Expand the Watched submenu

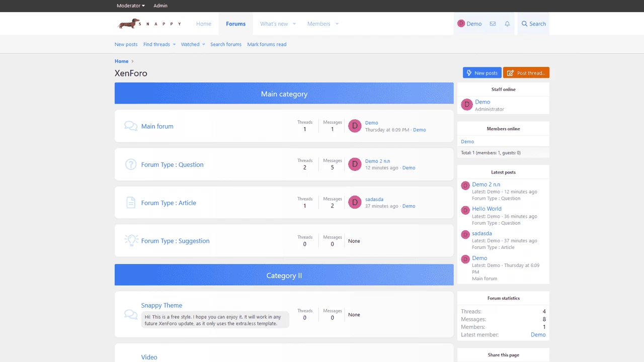coord(204,44)
